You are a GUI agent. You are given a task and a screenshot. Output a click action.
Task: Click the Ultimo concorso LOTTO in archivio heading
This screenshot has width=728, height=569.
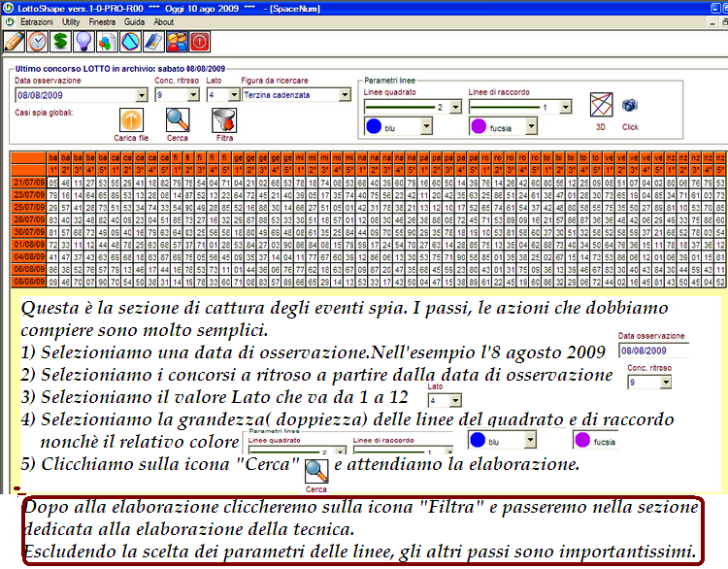coord(120,69)
